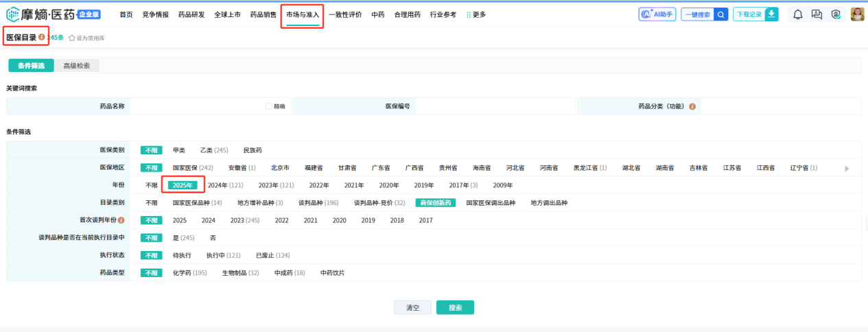The height and width of the screenshot is (332, 868).
Task: Click the 药品名称 input field
Action: tap(196, 106)
